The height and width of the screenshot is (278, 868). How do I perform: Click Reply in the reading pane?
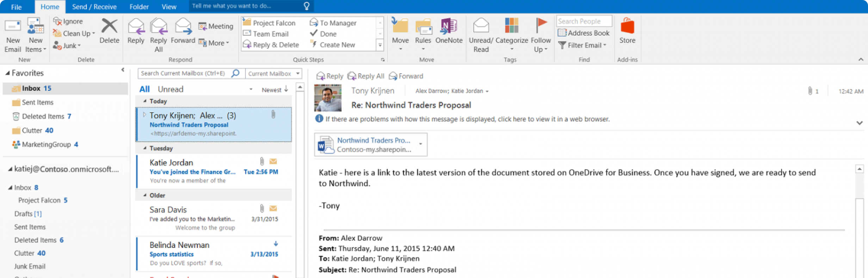(330, 76)
